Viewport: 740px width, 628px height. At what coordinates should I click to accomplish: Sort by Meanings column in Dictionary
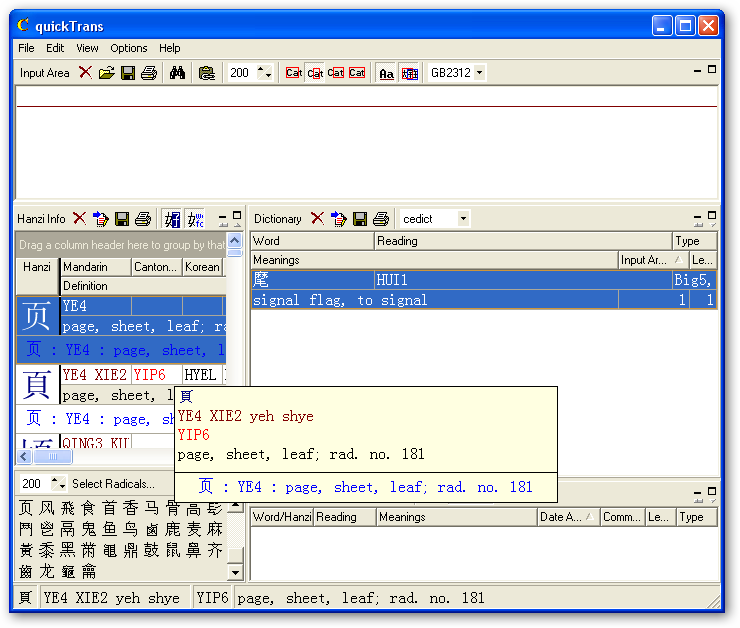coord(434,260)
